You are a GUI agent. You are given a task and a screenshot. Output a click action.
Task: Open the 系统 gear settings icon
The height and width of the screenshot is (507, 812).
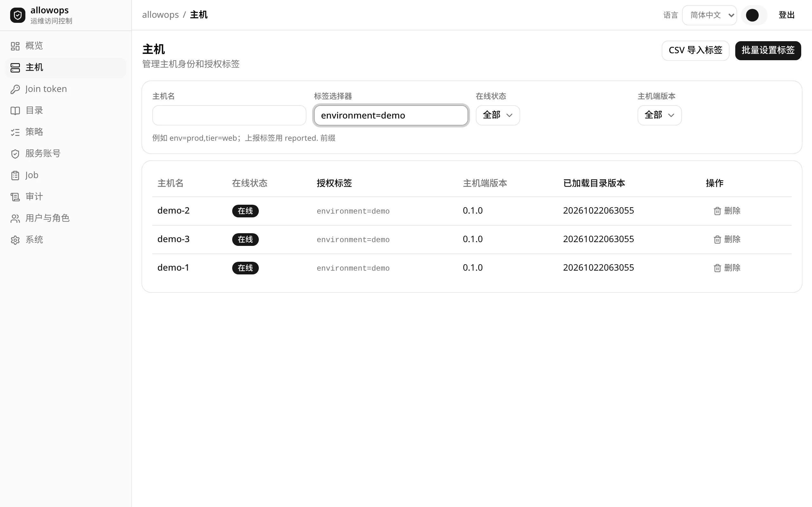(15, 240)
